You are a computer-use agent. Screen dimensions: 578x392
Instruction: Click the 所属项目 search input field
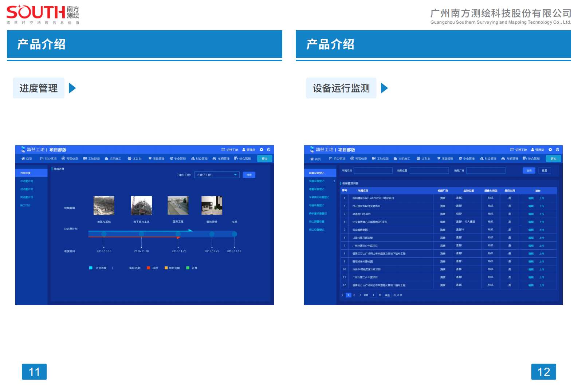pyautogui.click(x=373, y=171)
